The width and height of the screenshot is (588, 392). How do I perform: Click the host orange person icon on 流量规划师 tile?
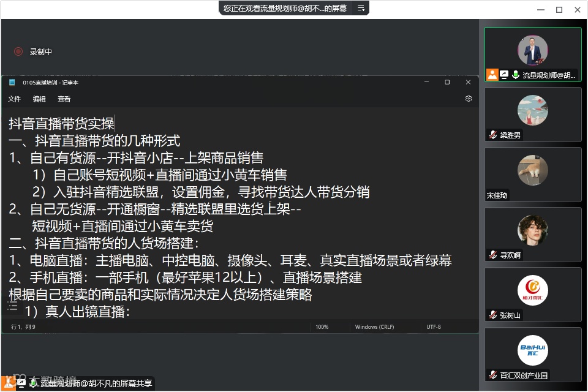[492, 75]
